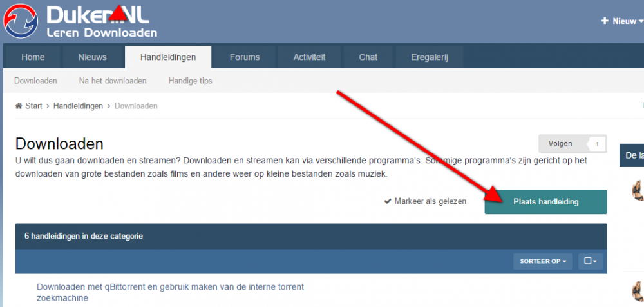Image resolution: width=644 pixels, height=307 pixels.
Task: Click the plus icon next to Nieuw
Action: [x=604, y=21]
